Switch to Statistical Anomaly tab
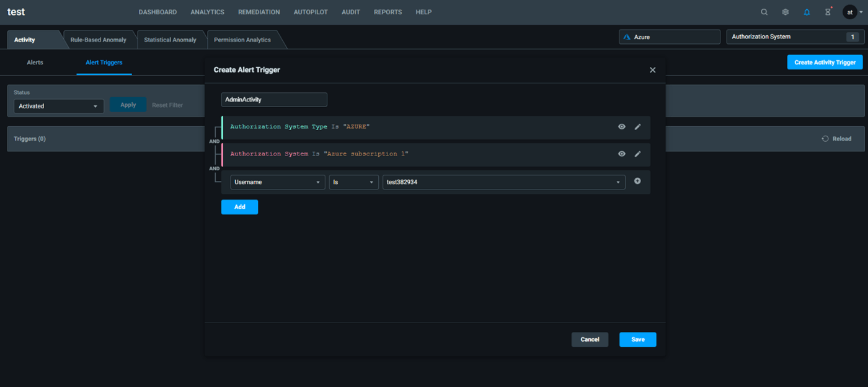This screenshot has width=868, height=387. point(170,40)
